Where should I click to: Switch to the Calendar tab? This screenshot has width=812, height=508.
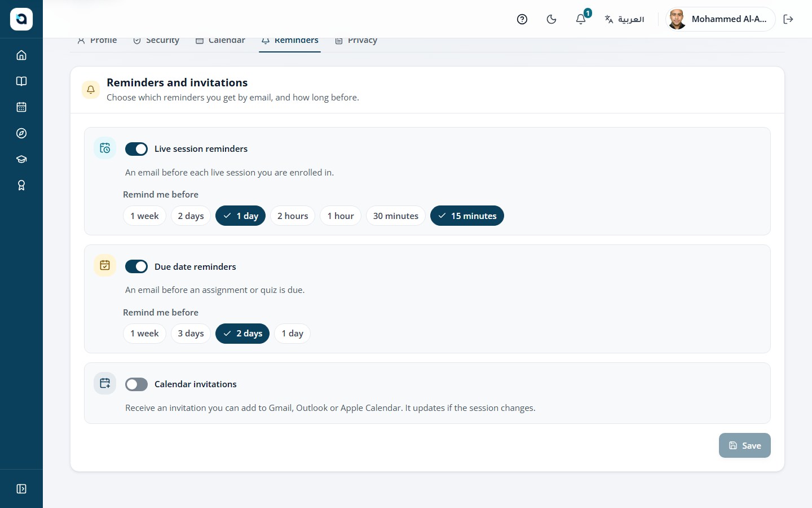click(x=220, y=41)
